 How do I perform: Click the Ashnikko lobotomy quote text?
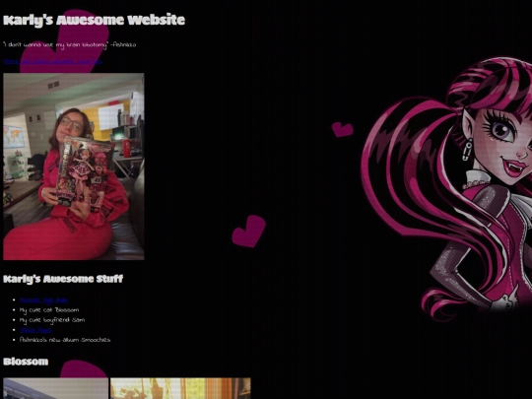click(70, 44)
